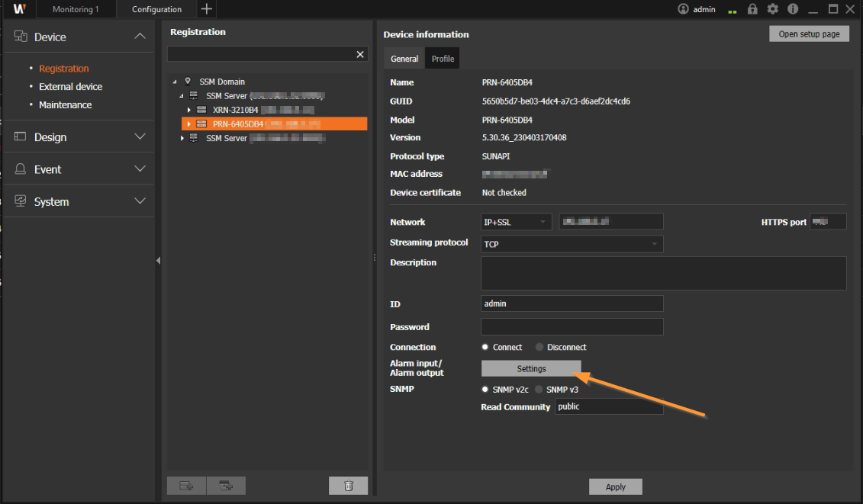Image resolution: width=863 pixels, height=504 pixels.
Task: Click the registration search field
Action: coord(262,54)
